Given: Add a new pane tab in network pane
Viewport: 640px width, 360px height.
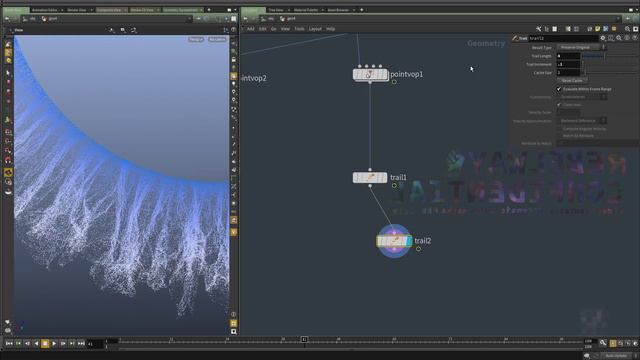Looking at the screenshot, I should pyautogui.click(x=362, y=10).
